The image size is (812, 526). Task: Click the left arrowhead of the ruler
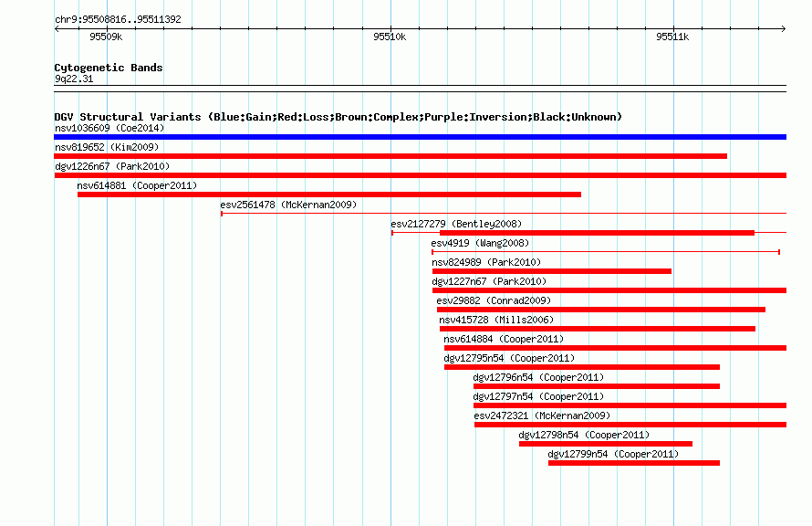click(57, 28)
